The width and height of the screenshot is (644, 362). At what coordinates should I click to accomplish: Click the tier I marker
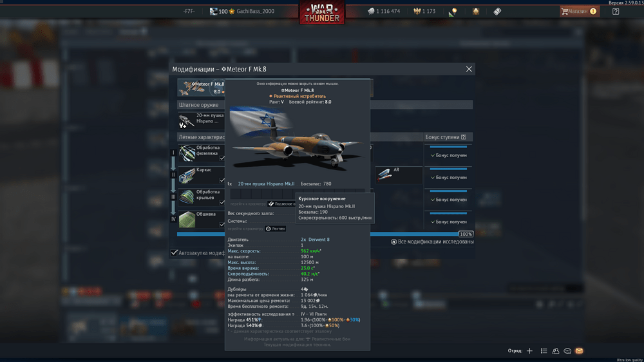(x=173, y=153)
